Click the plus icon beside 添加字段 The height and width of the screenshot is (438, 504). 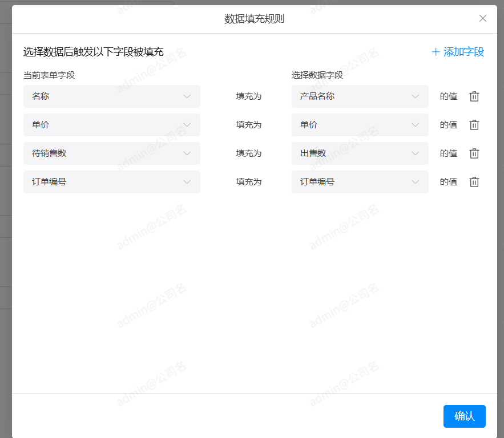click(x=436, y=52)
